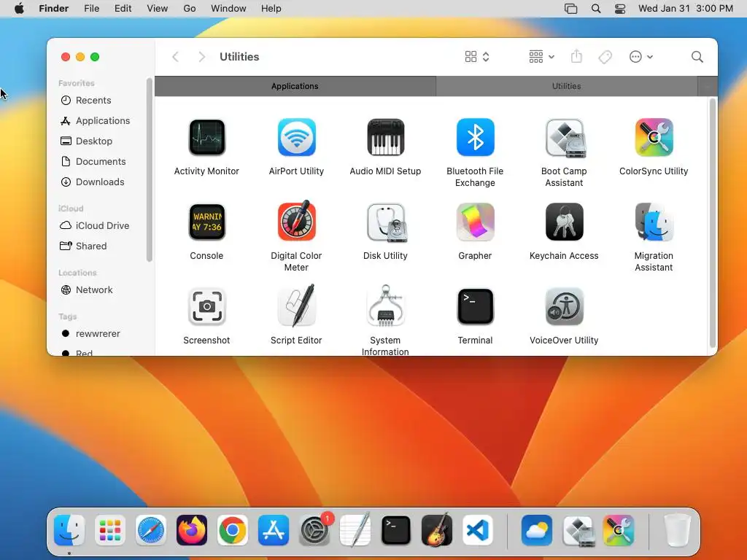Open Disk Utility icon
The width and height of the screenshot is (747, 560).
(x=385, y=222)
